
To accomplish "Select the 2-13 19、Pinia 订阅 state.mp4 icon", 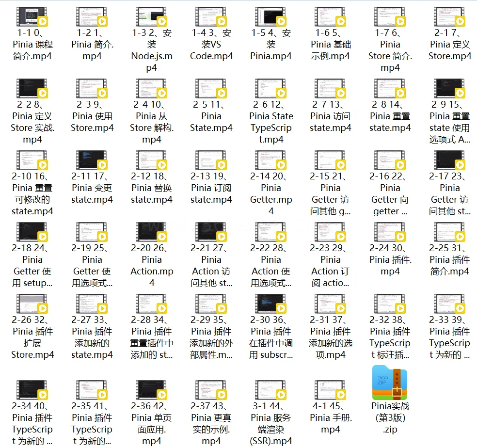I will pos(211,160).
